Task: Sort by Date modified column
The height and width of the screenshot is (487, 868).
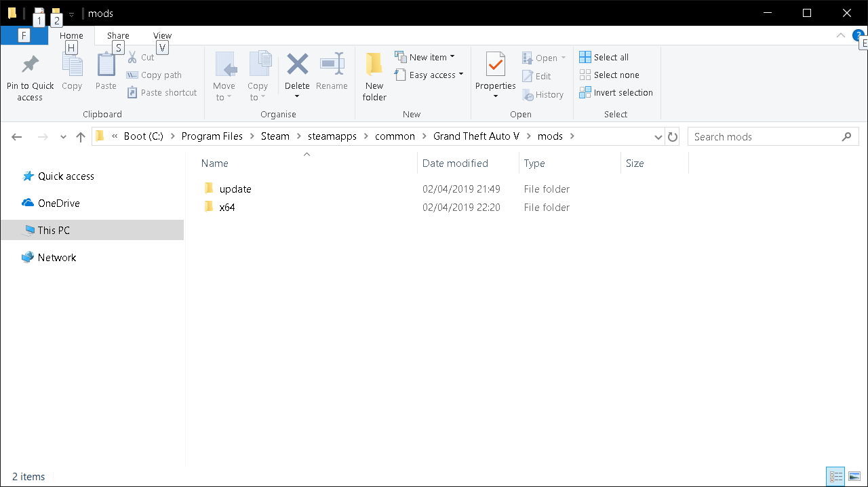Action: click(469, 163)
